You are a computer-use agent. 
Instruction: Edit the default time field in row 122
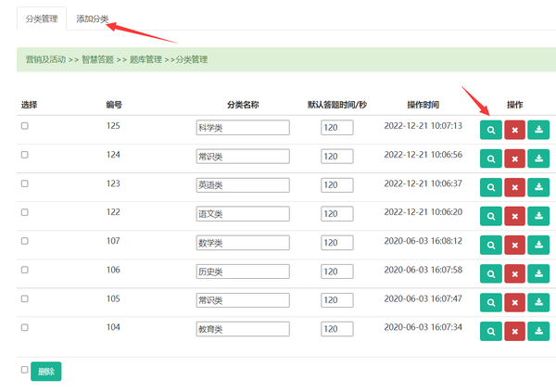(337, 214)
